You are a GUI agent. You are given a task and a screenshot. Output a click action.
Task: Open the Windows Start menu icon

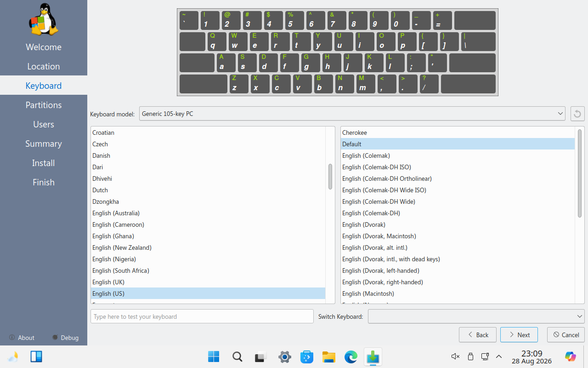pos(214,356)
